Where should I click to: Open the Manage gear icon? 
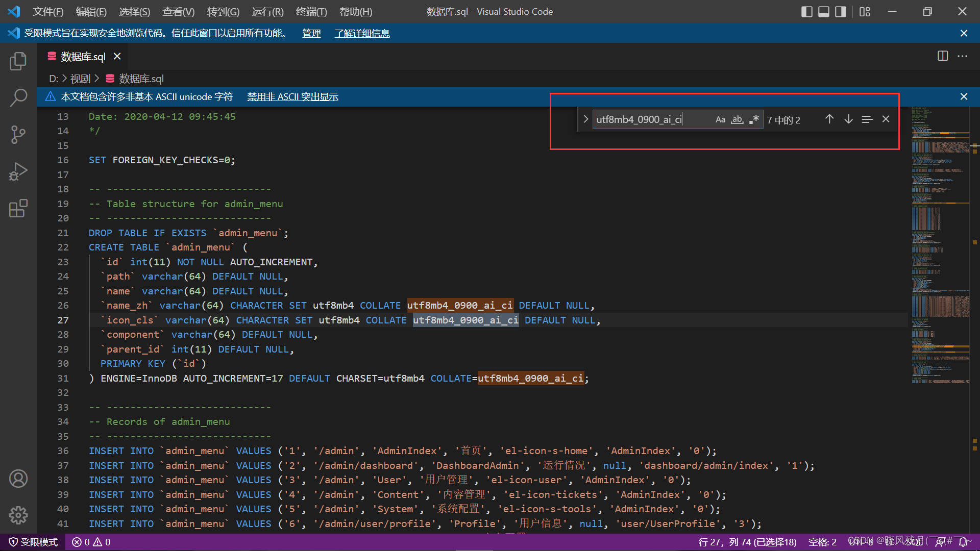[18, 515]
